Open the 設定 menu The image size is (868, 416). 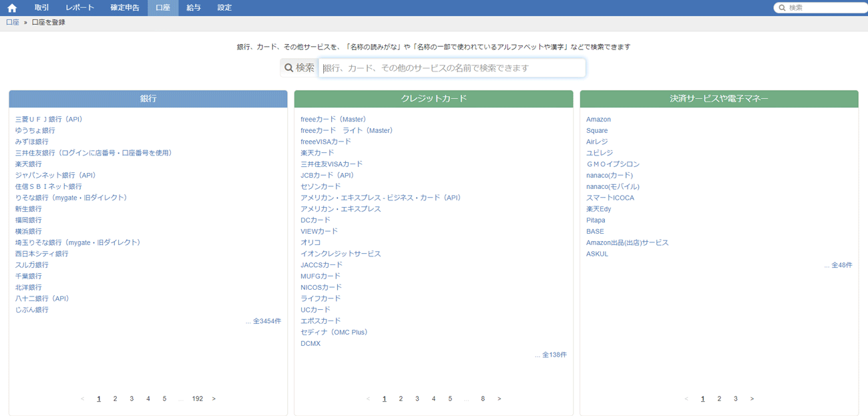224,7
